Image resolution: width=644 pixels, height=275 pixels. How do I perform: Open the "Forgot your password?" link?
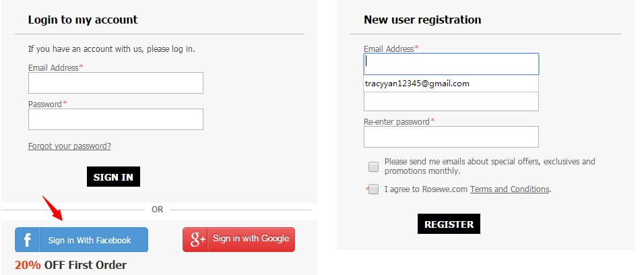click(x=69, y=146)
